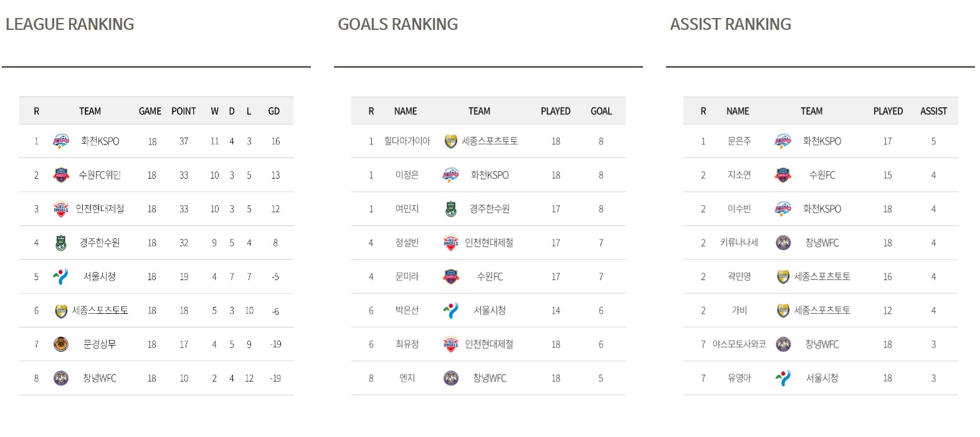
Task: Open the ASSIST RANKING section heading
Action: click(x=730, y=24)
